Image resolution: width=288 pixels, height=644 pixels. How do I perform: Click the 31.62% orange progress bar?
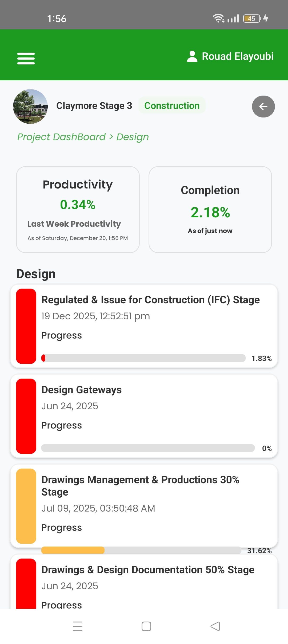(x=141, y=550)
